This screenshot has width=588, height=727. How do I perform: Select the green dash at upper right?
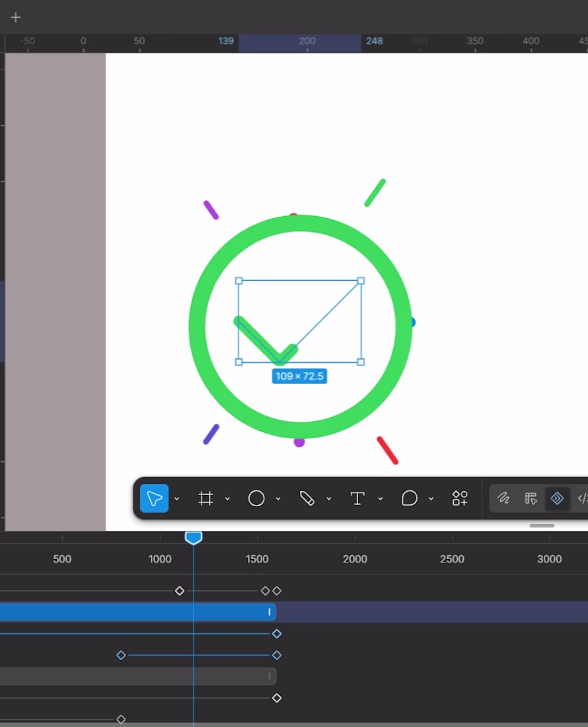click(x=375, y=193)
